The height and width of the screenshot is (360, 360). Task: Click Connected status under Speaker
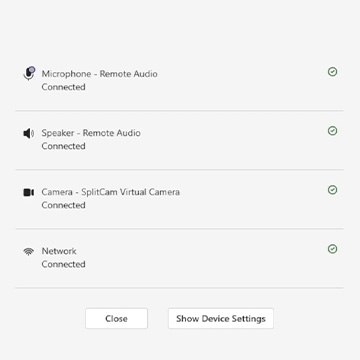pyautogui.click(x=63, y=146)
